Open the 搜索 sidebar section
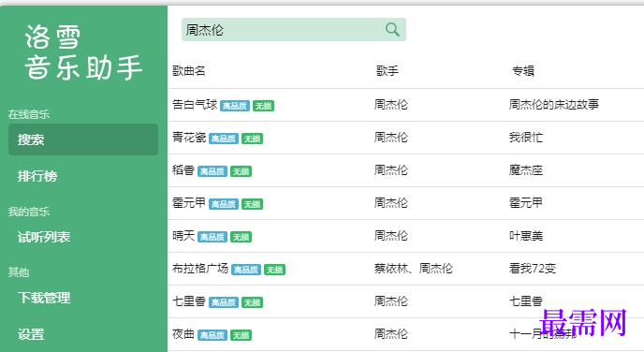 83,139
